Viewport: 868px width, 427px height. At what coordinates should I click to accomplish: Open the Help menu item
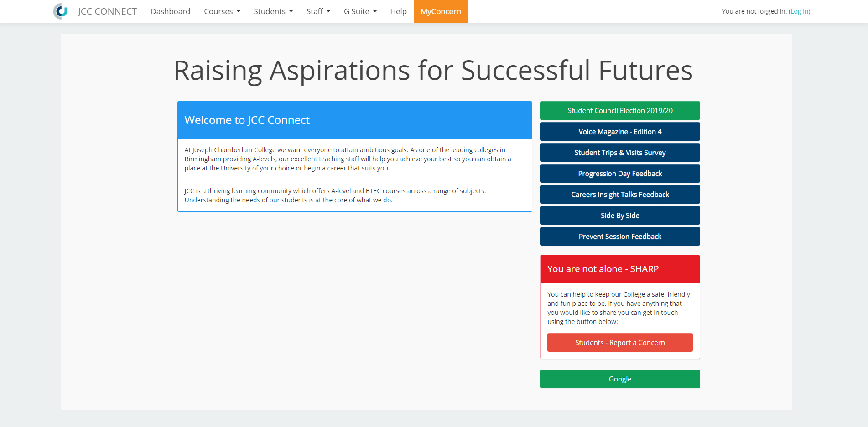tap(398, 11)
